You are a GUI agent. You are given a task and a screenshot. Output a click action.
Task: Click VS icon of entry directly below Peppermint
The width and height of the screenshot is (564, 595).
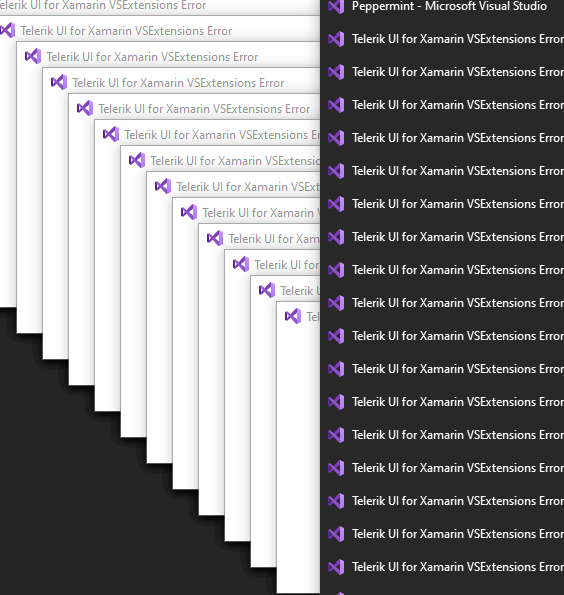point(336,39)
